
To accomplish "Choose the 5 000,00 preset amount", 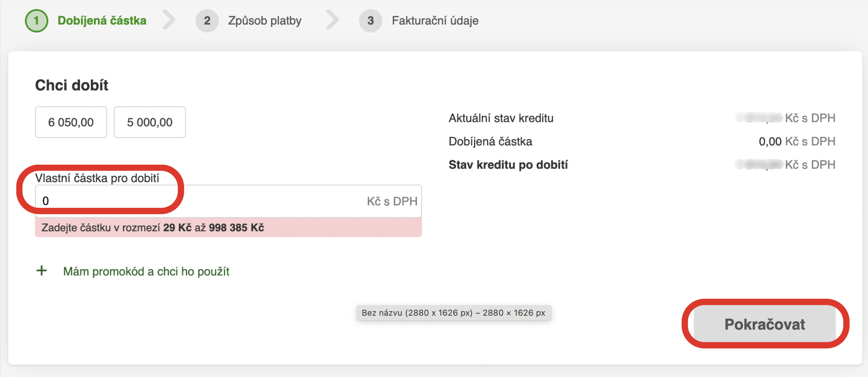I will click(x=149, y=122).
